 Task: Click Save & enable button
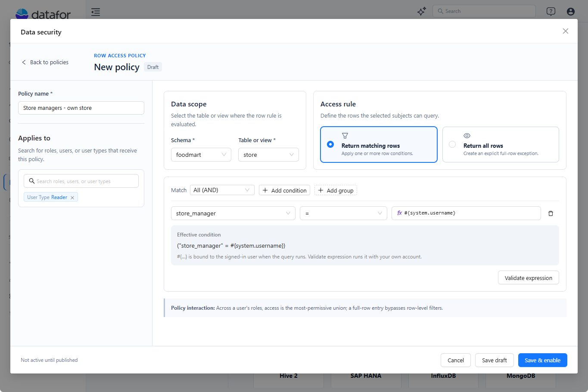[543, 360]
